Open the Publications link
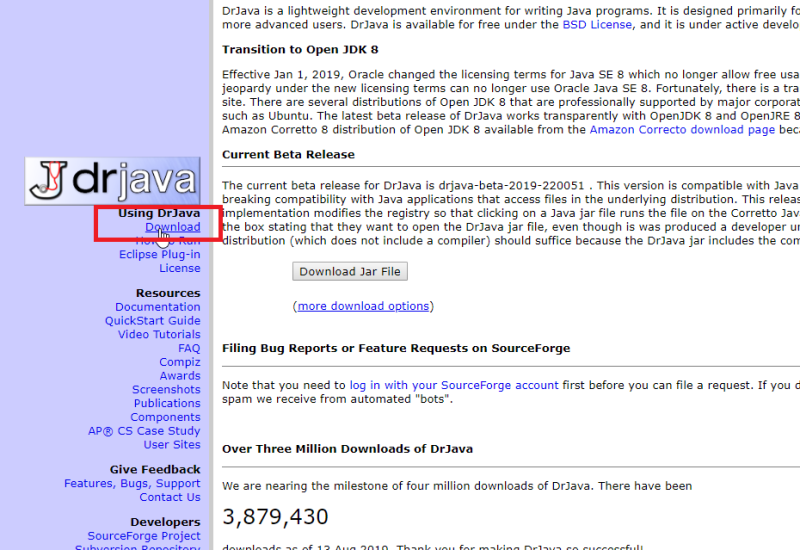 [x=167, y=403]
